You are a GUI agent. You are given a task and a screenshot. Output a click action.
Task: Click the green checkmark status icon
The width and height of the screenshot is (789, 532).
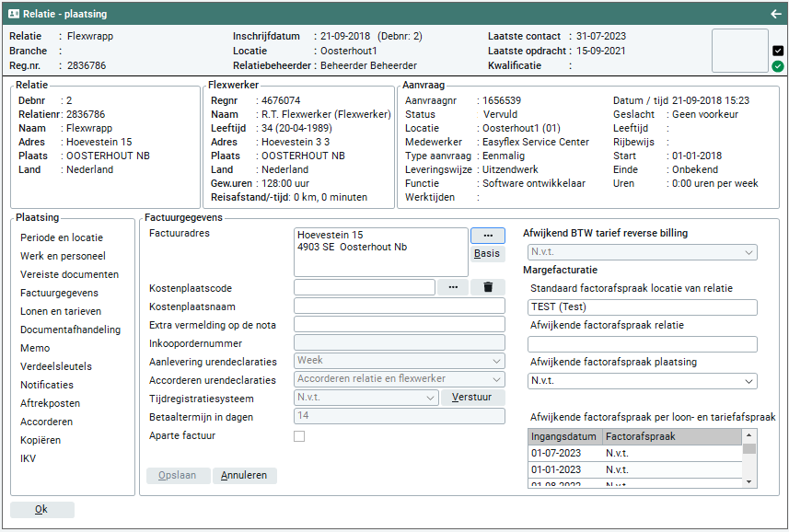pos(778,66)
